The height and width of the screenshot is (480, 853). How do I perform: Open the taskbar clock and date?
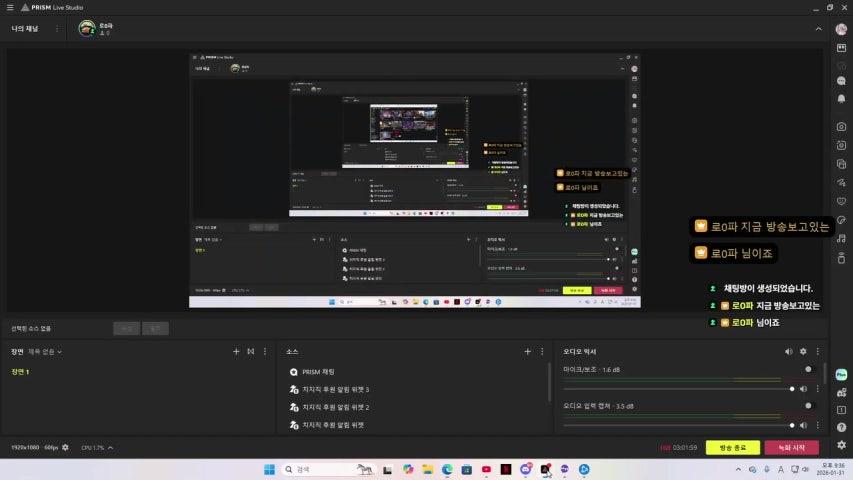click(833, 469)
